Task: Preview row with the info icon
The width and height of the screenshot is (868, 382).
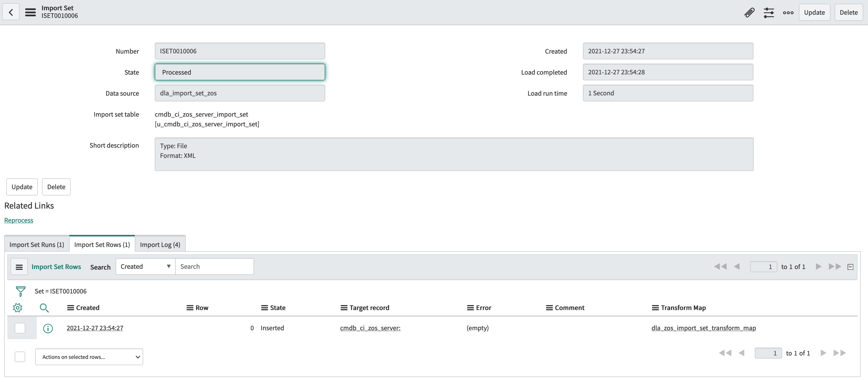Action: coord(48,328)
